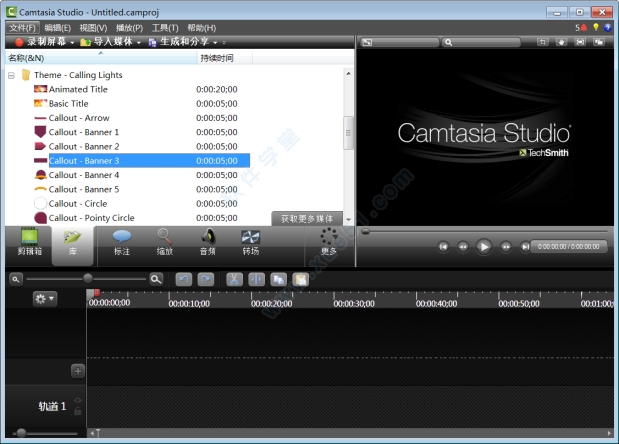
Task: Select the Callout - Circle library item
Action: [x=78, y=203]
